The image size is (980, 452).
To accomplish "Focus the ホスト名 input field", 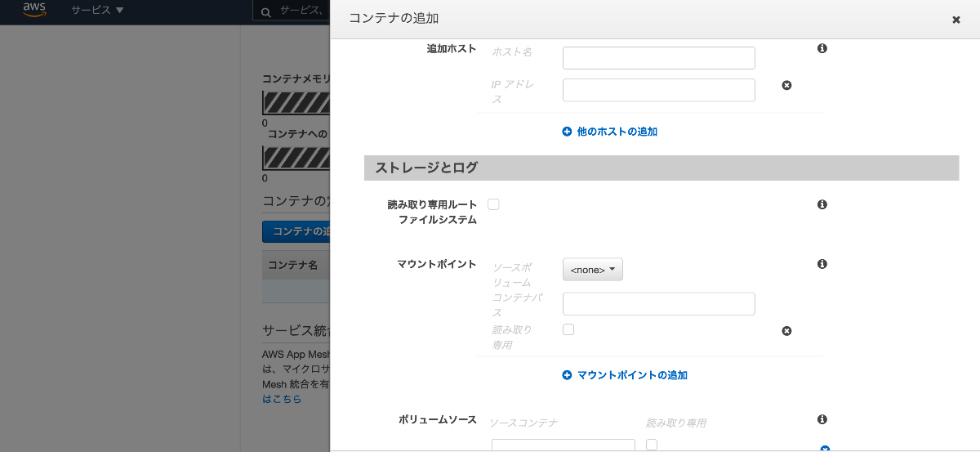I will click(659, 58).
